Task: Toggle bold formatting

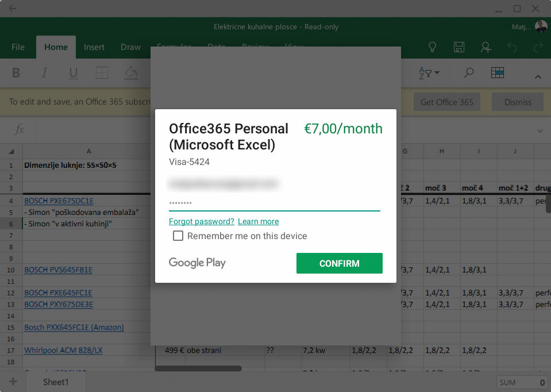Action: (x=16, y=73)
